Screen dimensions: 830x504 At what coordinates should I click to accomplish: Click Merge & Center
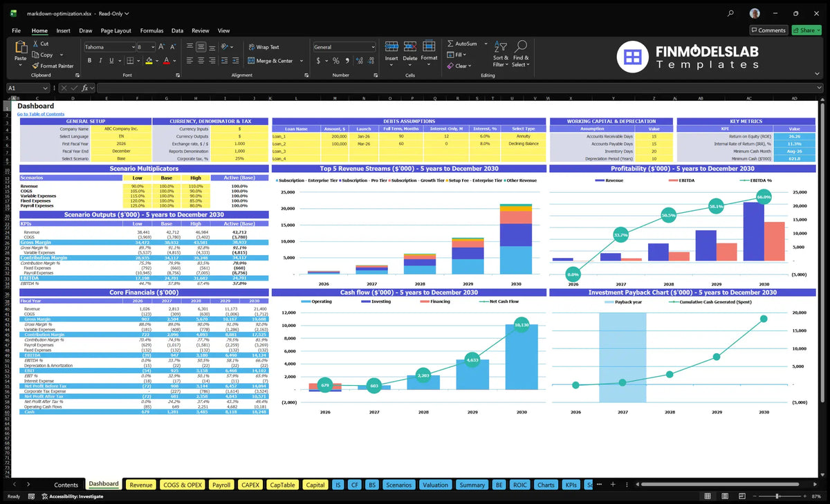point(270,61)
